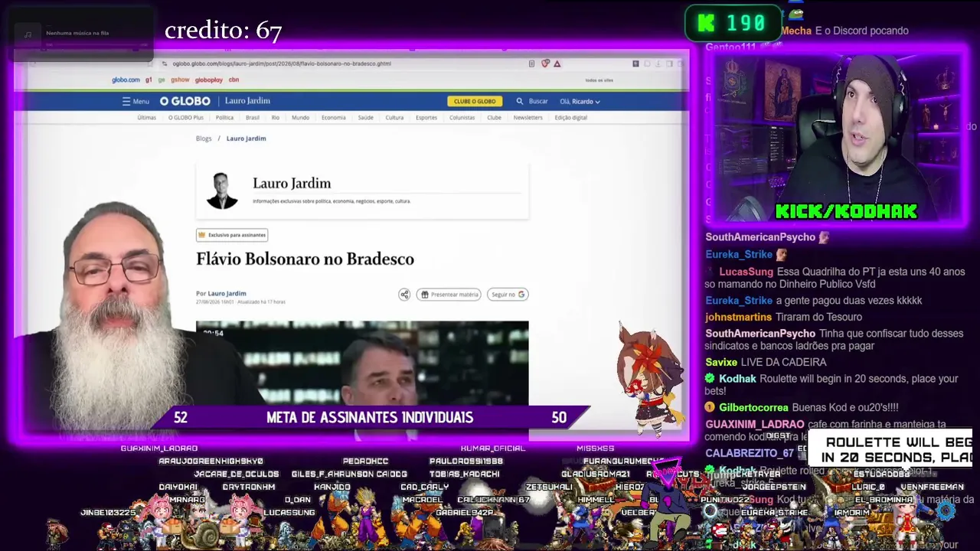
Task: Click Lauro Jardim's profile photo
Action: 222,191
